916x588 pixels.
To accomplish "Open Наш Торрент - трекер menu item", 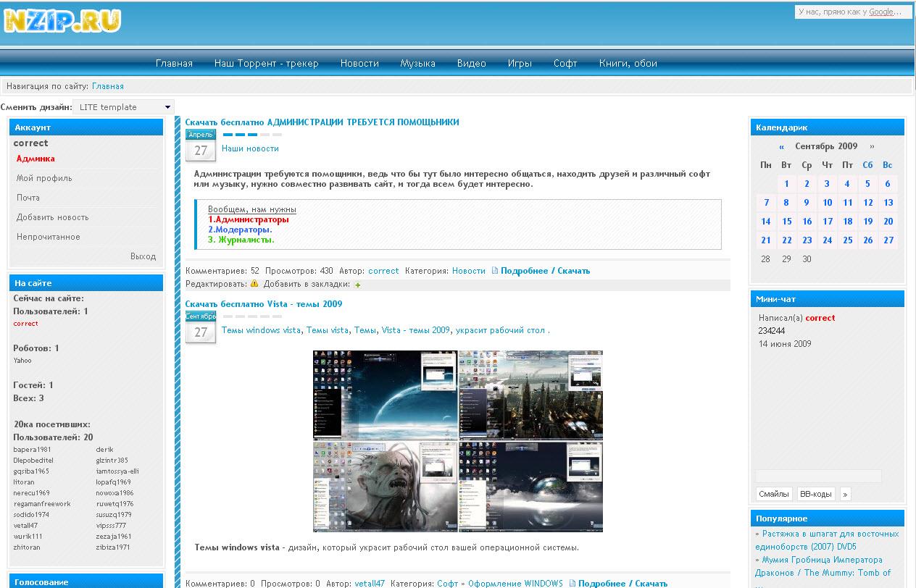I will point(266,63).
